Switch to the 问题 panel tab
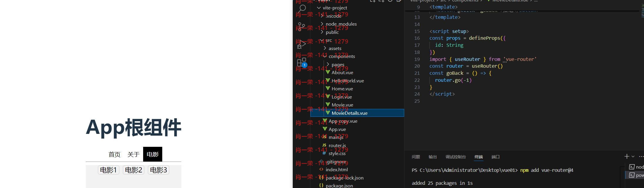644x188 pixels. [x=416, y=157]
